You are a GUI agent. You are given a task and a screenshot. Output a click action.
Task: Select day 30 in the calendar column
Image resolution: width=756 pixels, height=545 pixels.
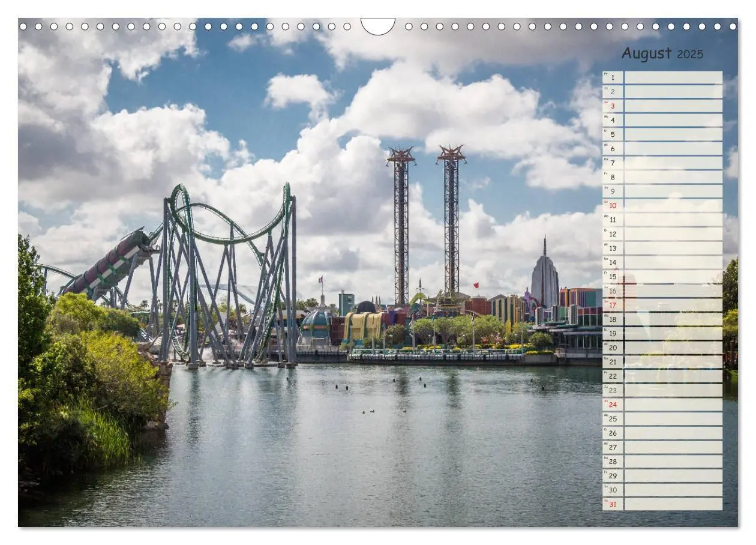coord(613,490)
